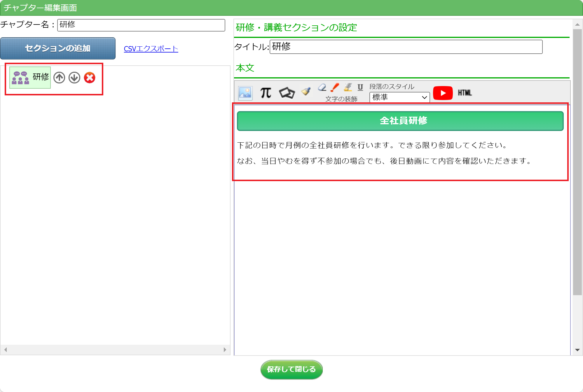This screenshot has width=583, height=392.
Task: Open the 段落のスタイル dropdown
Action: tap(399, 97)
